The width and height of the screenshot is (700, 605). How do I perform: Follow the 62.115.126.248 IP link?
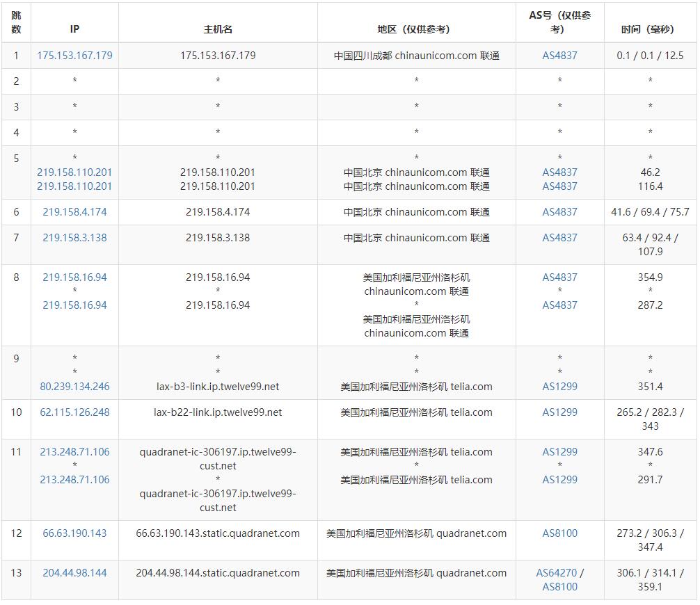pos(74,412)
